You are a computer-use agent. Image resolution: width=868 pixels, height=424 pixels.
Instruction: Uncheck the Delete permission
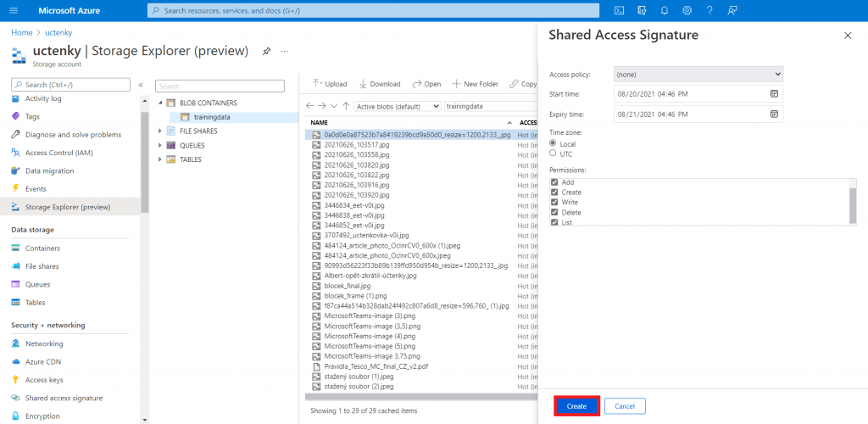coord(554,212)
